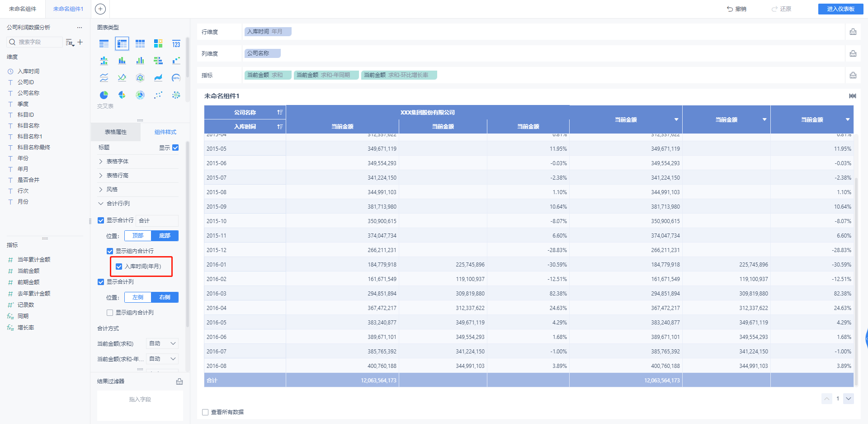Select the bidirectional bar comparison chart icon

pyautogui.click(x=158, y=61)
